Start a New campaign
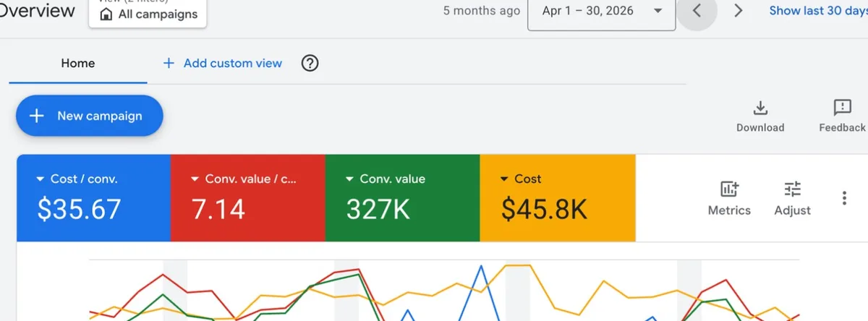 click(x=90, y=116)
